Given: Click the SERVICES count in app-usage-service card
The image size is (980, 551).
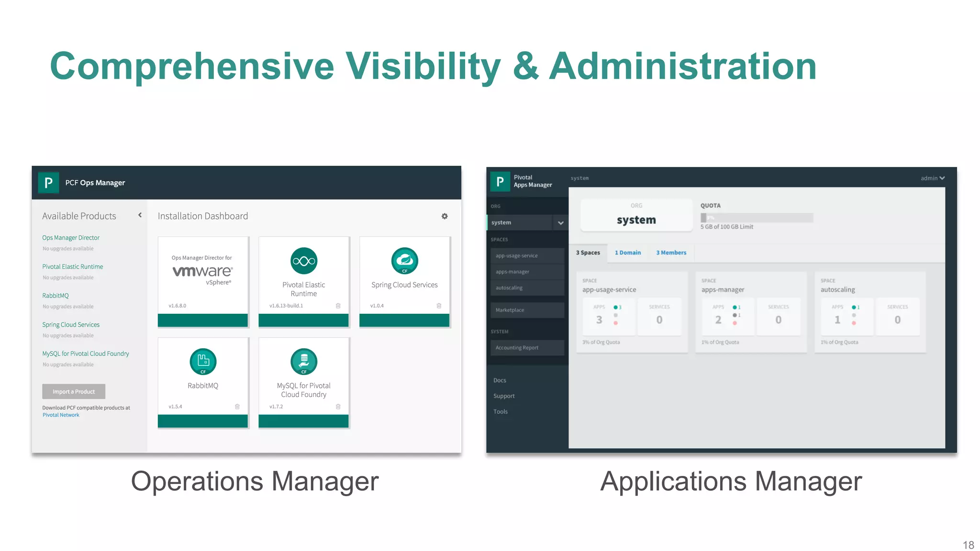Looking at the screenshot, I should (659, 320).
